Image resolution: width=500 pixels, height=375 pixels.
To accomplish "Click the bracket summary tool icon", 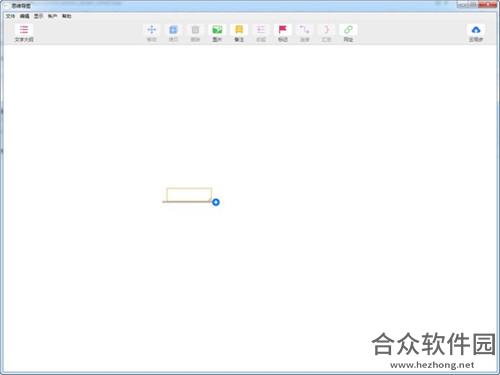I will 326,30.
